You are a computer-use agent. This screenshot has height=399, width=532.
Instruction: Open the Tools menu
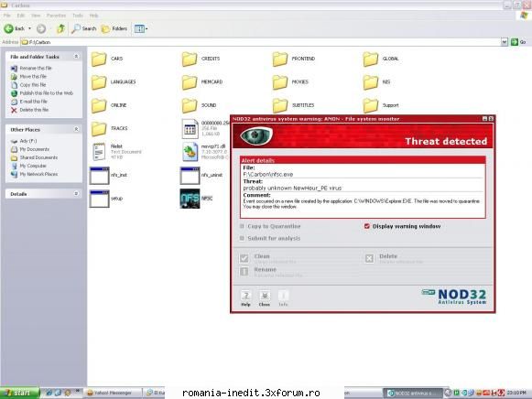coord(78,16)
